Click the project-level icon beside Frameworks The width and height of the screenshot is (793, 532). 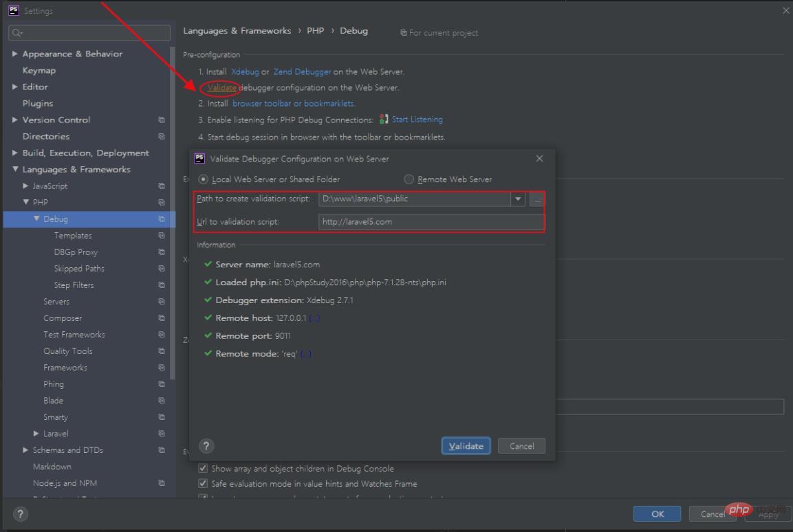(x=162, y=367)
